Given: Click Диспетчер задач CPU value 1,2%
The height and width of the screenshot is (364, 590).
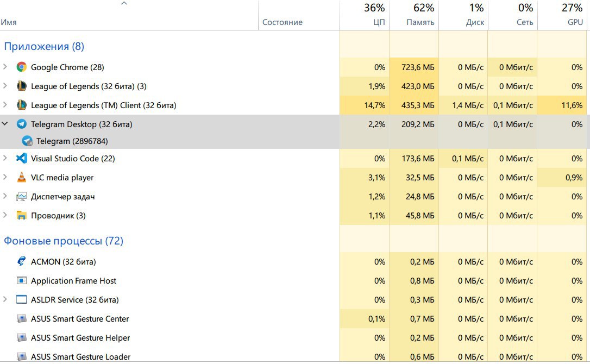Looking at the screenshot, I should pos(376,197).
